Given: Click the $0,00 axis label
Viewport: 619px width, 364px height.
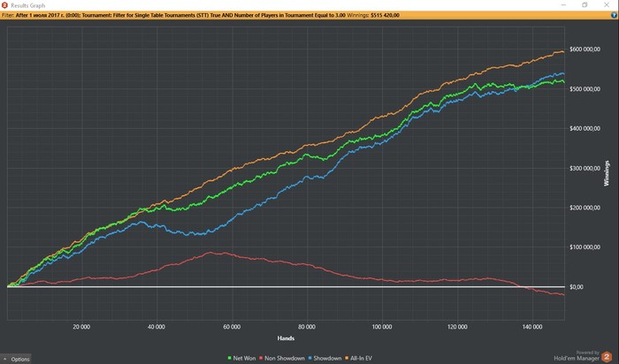Looking at the screenshot, I should click(577, 287).
